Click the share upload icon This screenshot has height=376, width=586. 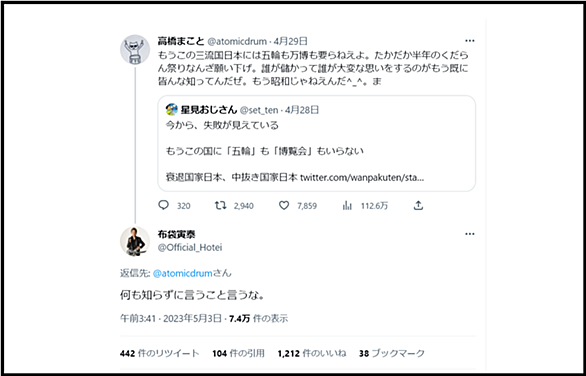(x=418, y=205)
